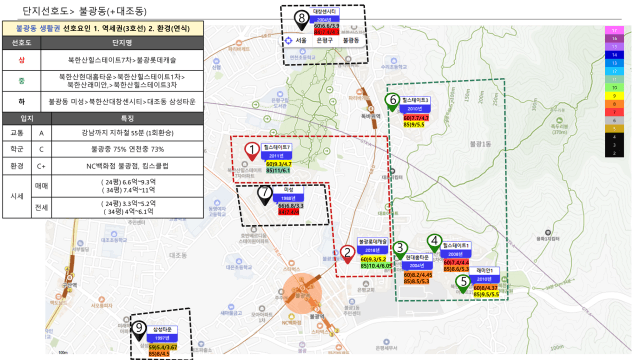Viewport: 640px width, 360px height.
Task: Click the current-location crosshair icon
Action: pyautogui.click(x=289, y=40)
